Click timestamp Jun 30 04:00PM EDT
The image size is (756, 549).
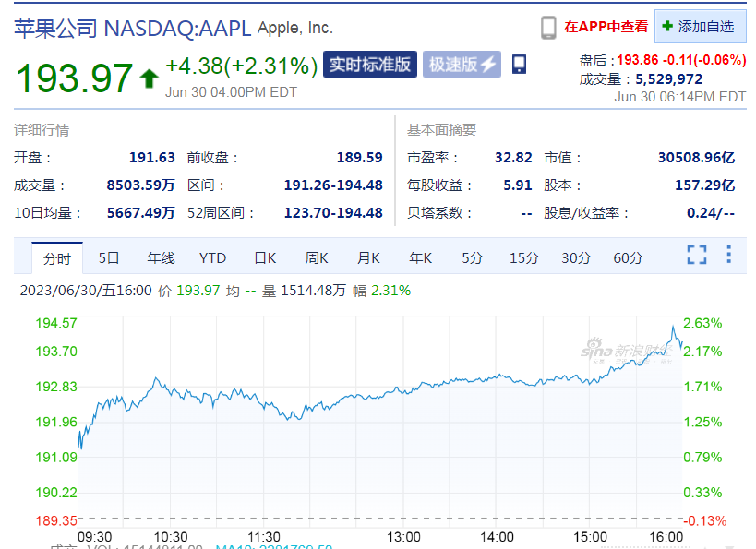click(x=231, y=92)
